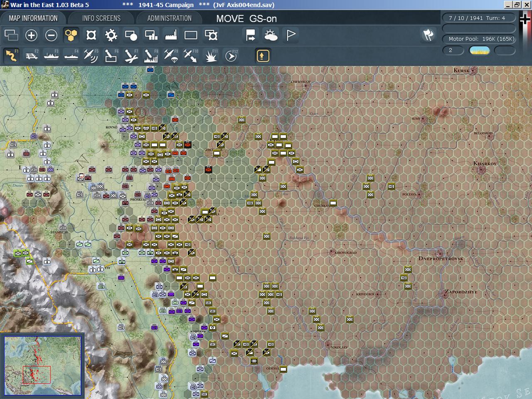The width and height of the screenshot is (532, 399).
Task: Click the Kursk city label
Action: [461, 70]
